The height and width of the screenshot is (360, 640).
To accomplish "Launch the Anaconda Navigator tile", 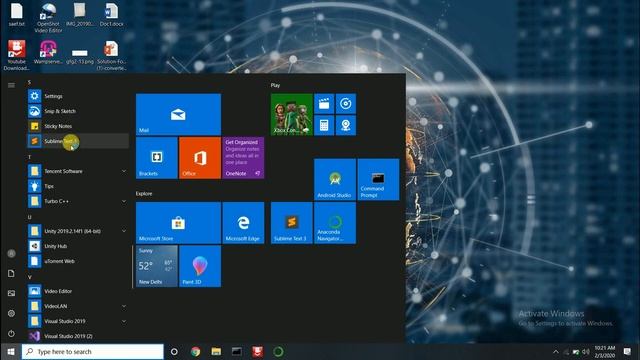I will (335, 223).
